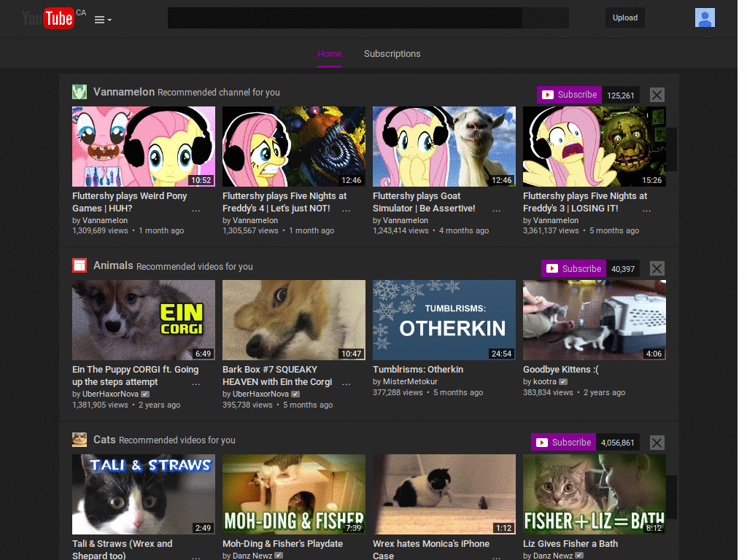This screenshot has height=560, width=747.
Task: Open the MisterMetokur channel link
Action: [x=410, y=381]
